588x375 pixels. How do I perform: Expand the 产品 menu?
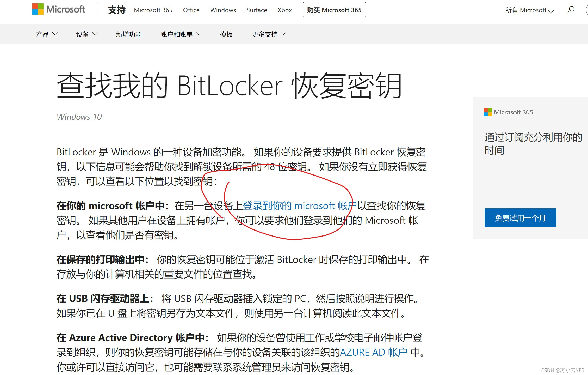click(47, 34)
